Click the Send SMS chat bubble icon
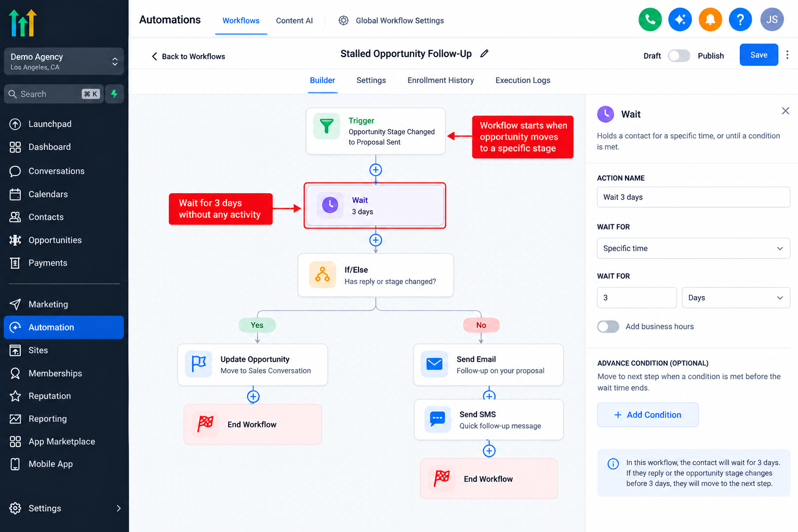 437,419
